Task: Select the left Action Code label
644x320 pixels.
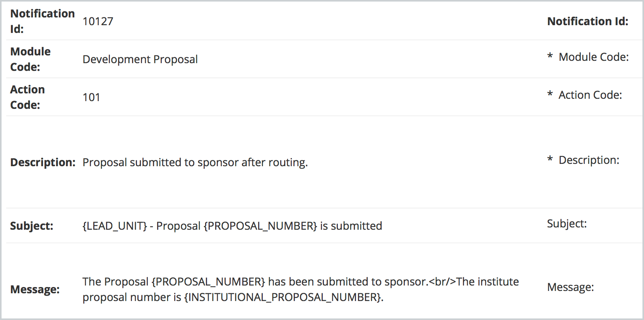Action: pos(27,97)
